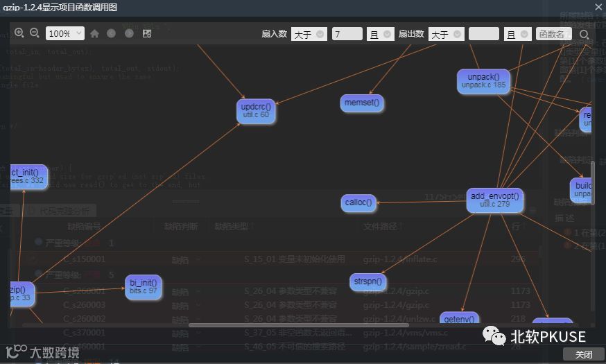
Task: Click the 关闭 button
Action: coord(584,354)
